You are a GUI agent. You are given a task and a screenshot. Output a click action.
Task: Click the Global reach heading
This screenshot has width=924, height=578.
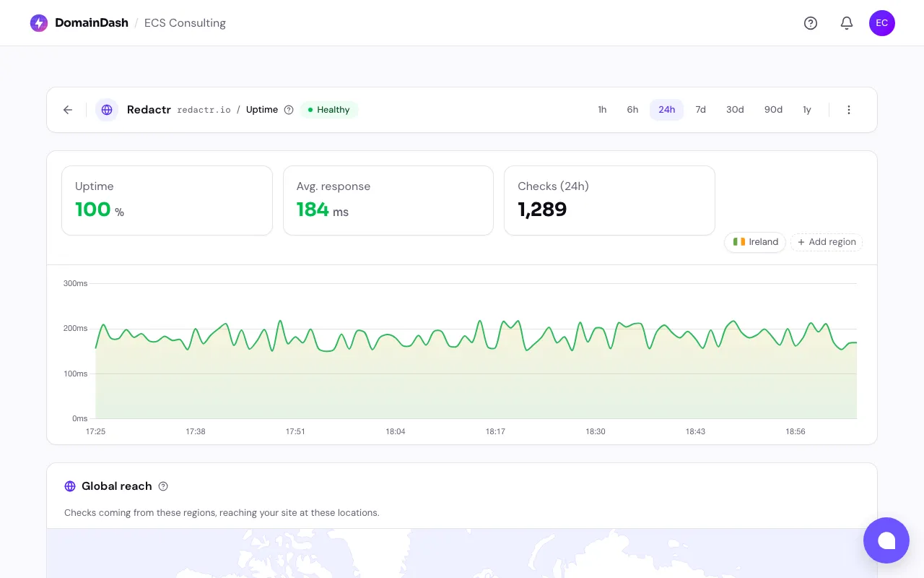coord(117,486)
